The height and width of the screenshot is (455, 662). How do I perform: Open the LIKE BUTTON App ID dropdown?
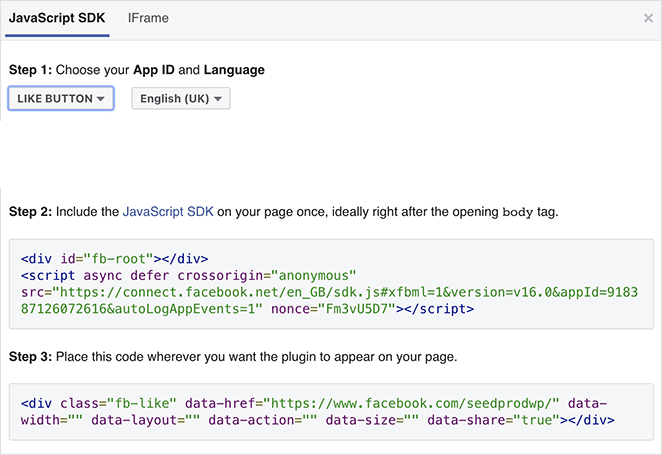61,98
